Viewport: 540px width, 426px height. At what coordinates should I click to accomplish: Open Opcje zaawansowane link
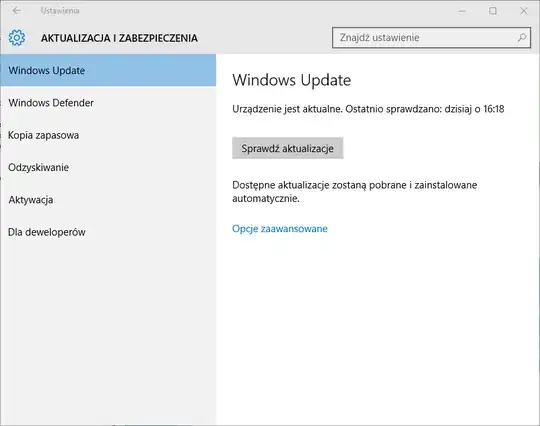click(280, 229)
